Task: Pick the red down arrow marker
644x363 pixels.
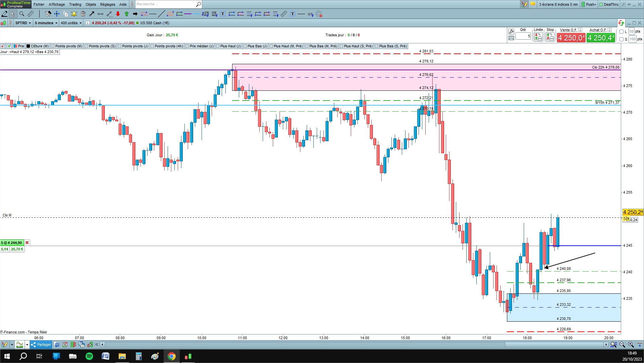Action: pos(118,14)
